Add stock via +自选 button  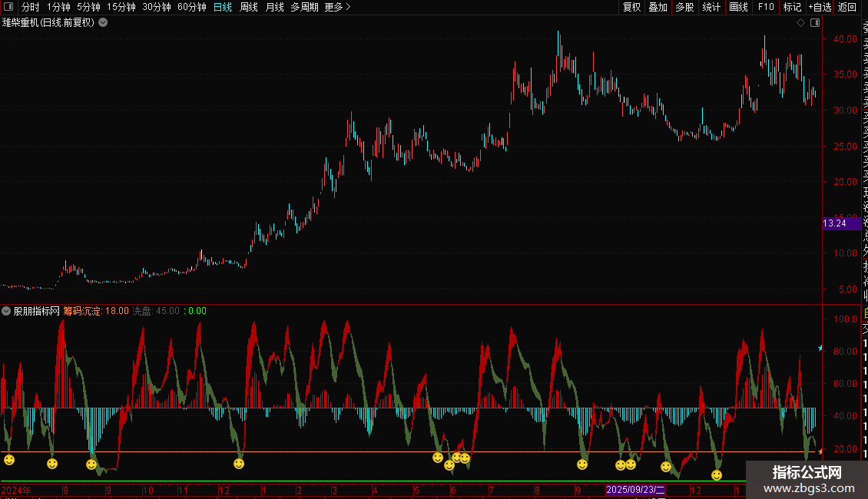pos(820,7)
